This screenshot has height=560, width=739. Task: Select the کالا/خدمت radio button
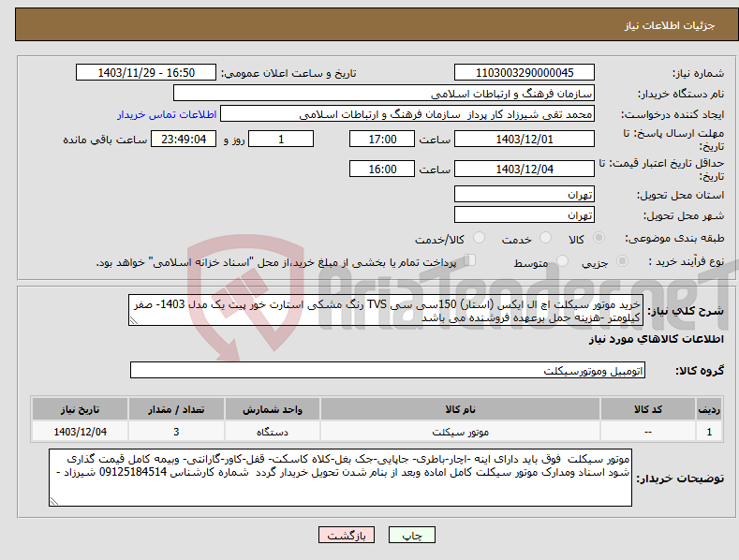[479, 238]
